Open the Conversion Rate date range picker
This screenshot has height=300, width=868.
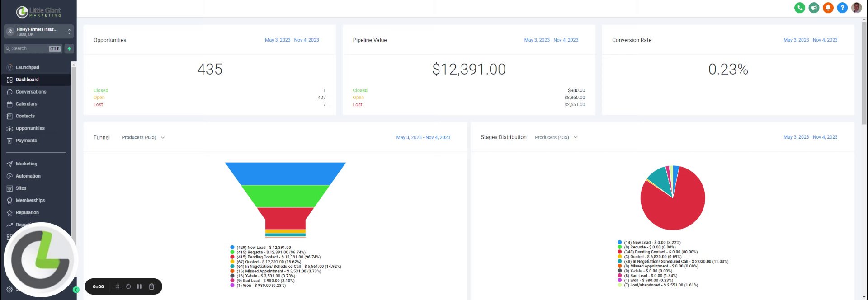810,40
